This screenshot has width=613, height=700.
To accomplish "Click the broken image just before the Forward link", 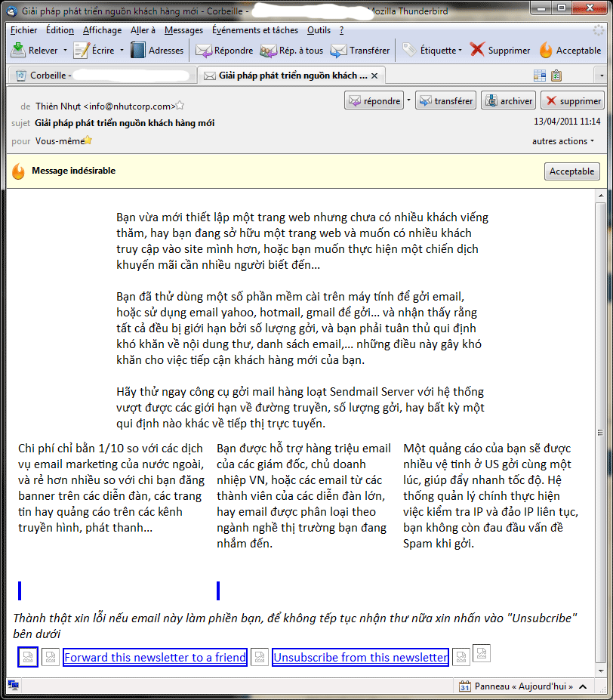I will [51, 657].
